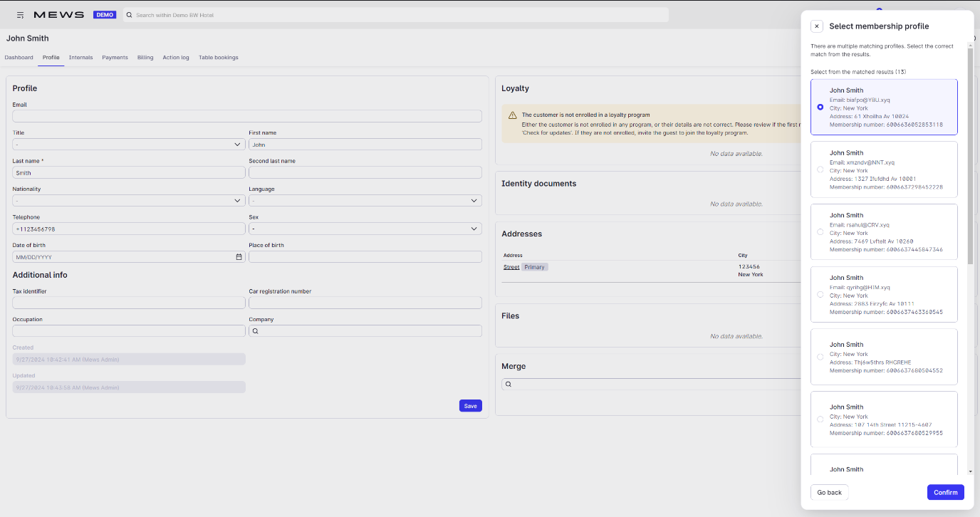Click the DEMO badge
This screenshot has width=980, height=517.
click(x=105, y=14)
